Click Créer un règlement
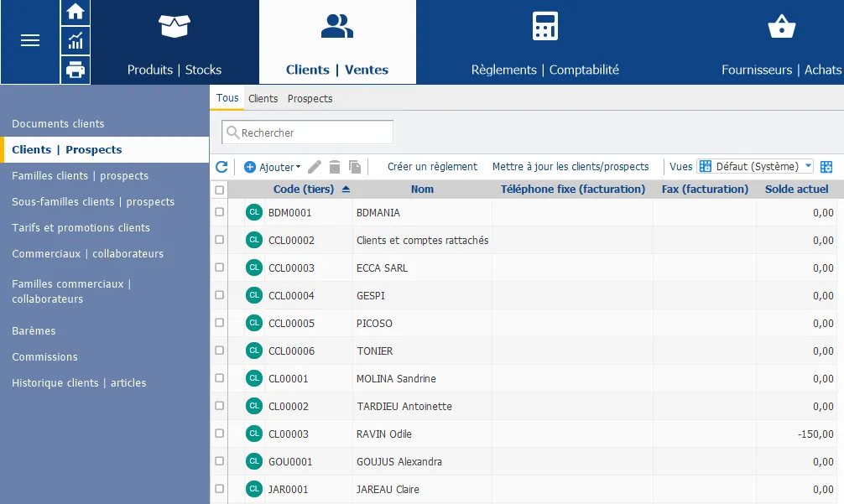 pyautogui.click(x=432, y=167)
